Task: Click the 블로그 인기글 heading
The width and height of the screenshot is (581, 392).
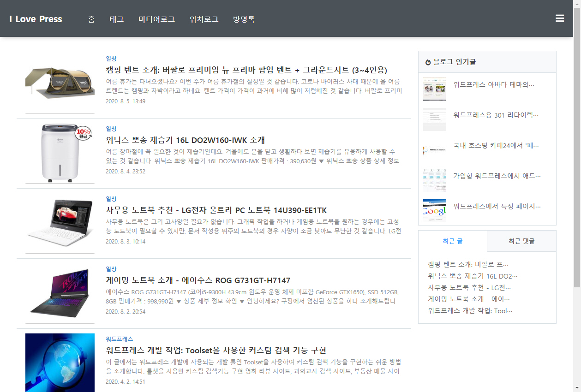Action: tap(455, 62)
